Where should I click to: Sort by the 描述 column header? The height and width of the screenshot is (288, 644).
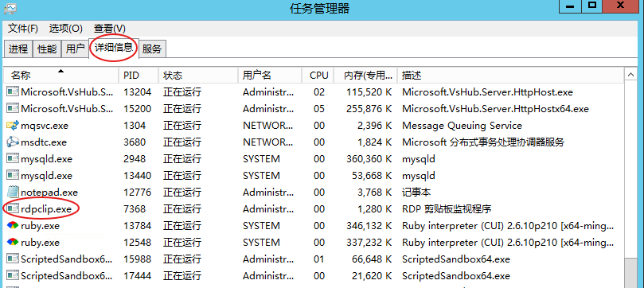510,76
